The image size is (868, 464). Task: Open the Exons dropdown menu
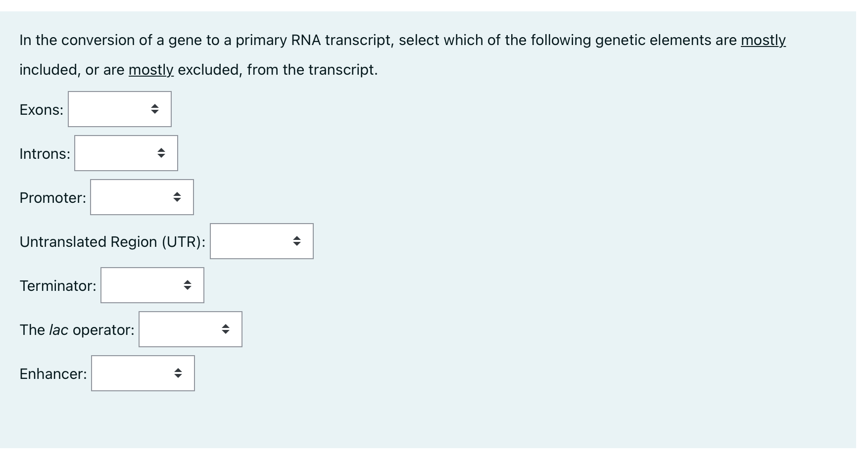tap(119, 109)
